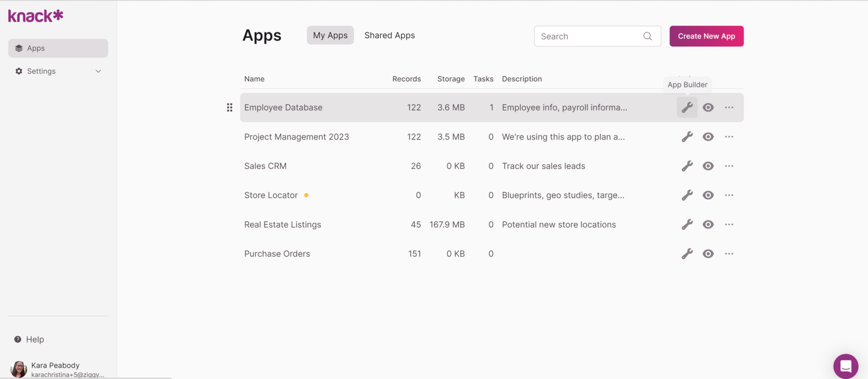View the live app for Project Management 2023
Viewport: 868px width, 379px height.
(x=708, y=137)
